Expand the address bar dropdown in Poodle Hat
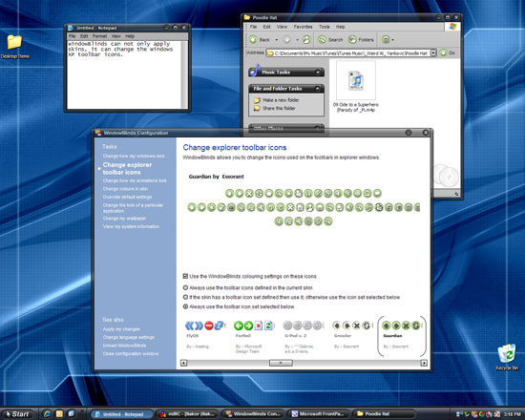525x420 pixels. click(x=433, y=52)
